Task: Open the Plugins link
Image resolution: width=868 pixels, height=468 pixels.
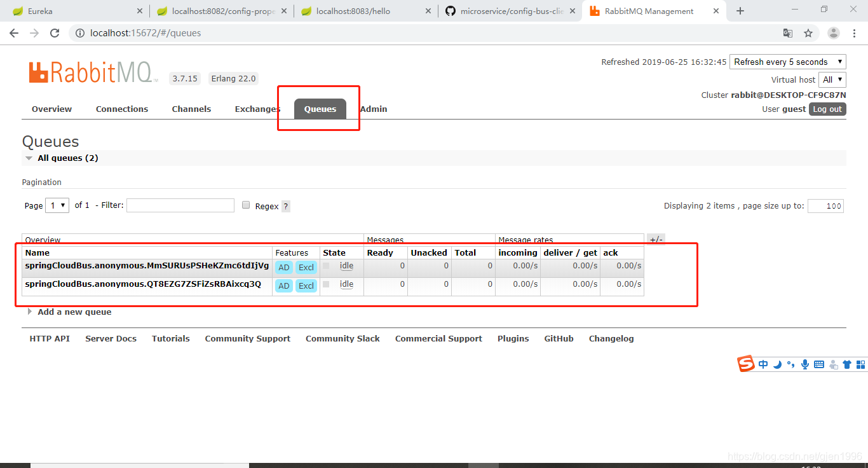Action: (x=513, y=338)
